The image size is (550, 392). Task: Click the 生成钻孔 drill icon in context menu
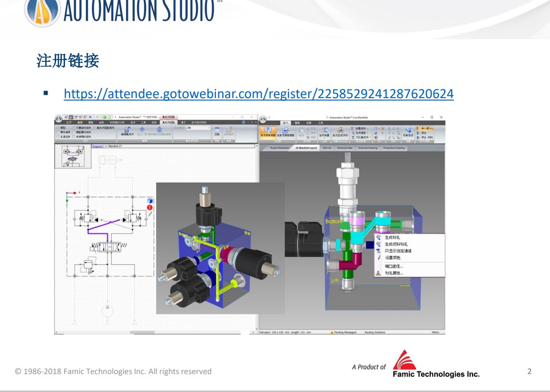tap(378, 237)
